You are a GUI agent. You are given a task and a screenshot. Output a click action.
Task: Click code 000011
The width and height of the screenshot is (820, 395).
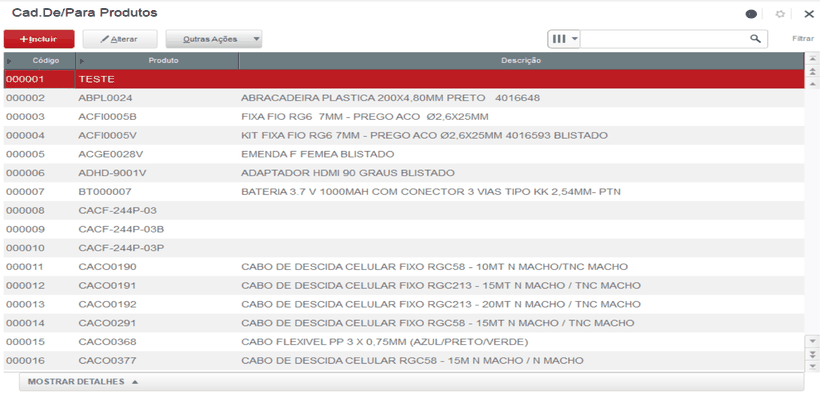coord(25,267)
